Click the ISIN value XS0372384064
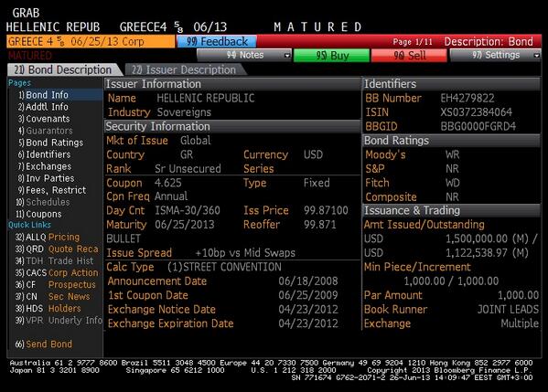This screenshot has height=392, width=548. pyautogui.click(x=476, y=112)
